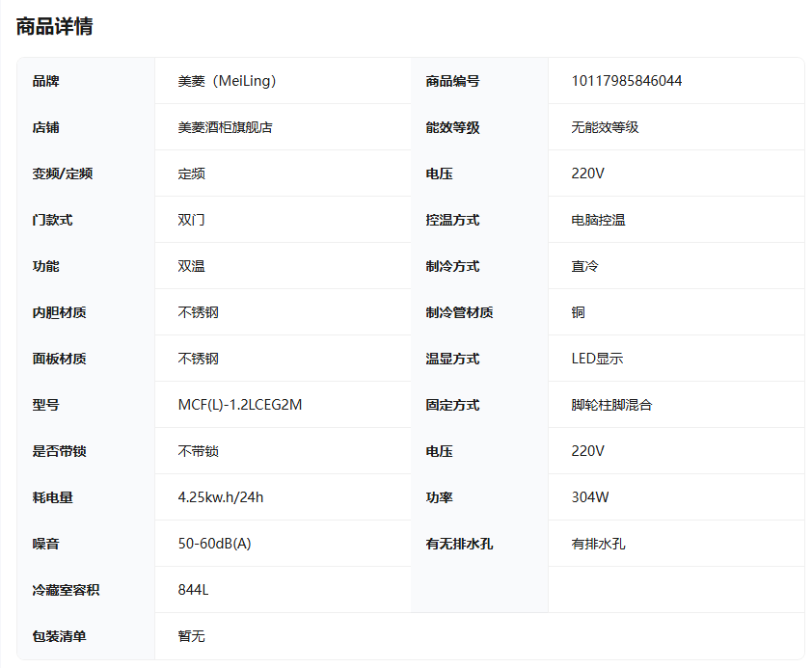
Task: Click the 内胆材质 label
Action: pos(59,312)
